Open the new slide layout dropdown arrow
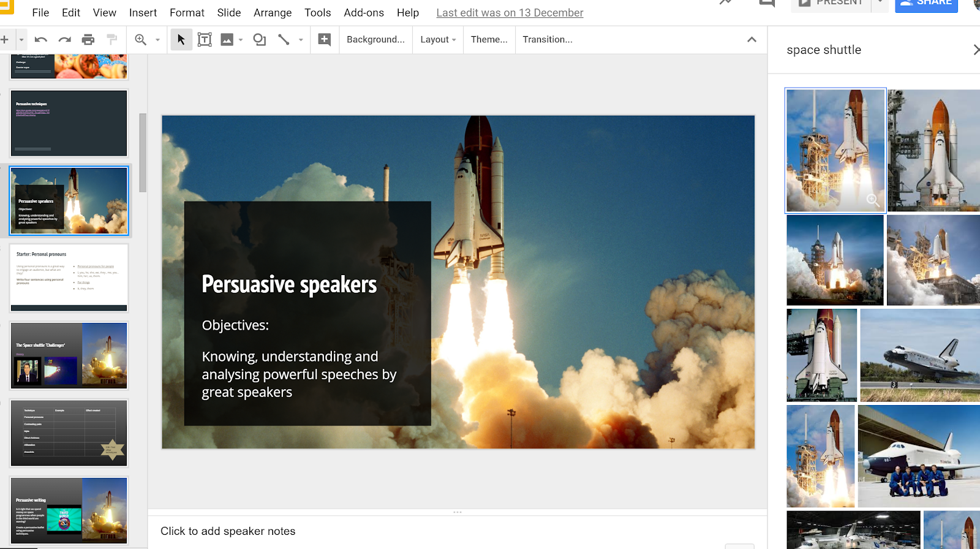980x549 pixels. pos(21,40)
